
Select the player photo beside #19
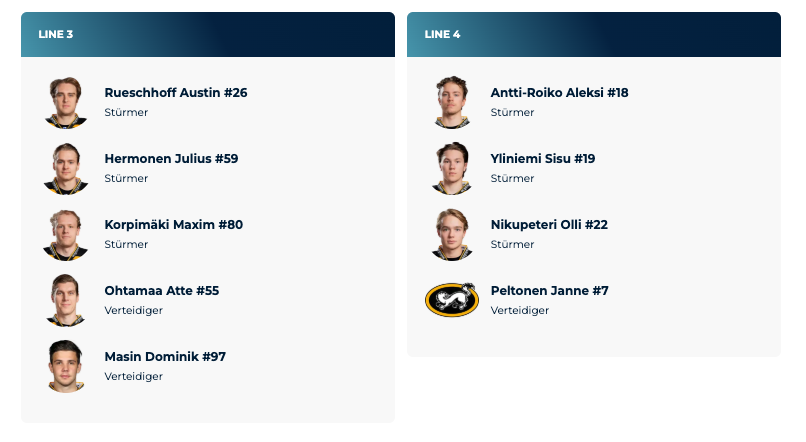pyautogui.click(x=452, y=168)
